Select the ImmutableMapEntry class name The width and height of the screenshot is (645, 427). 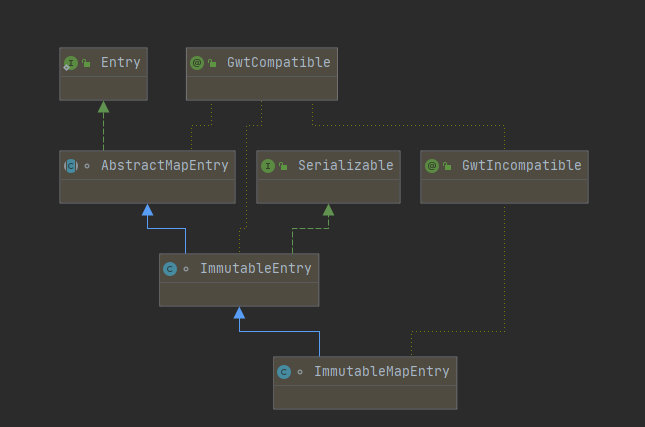(x=381, y=372)
